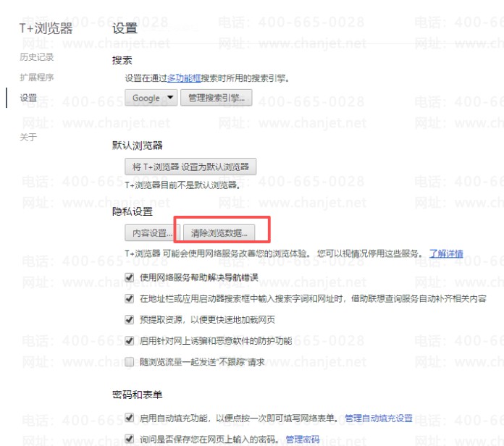Click the T+浏览器目前不是默认浏览器 status text
504x446 pixels.
(x=182, y=185)
